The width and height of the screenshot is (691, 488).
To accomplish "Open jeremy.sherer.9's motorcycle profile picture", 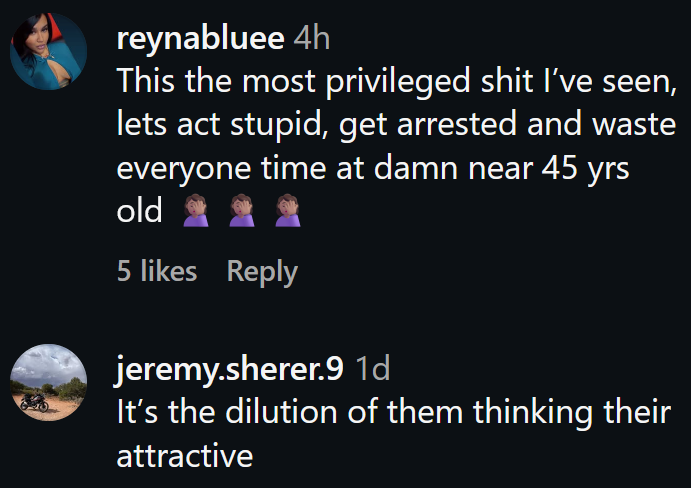I will point(49,382).
